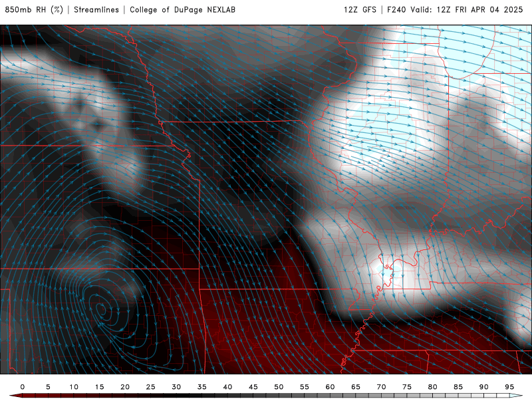Screen dimensions: 532x399
Task: Click the "90" value on the color scale
Action: tap(483, 387)
